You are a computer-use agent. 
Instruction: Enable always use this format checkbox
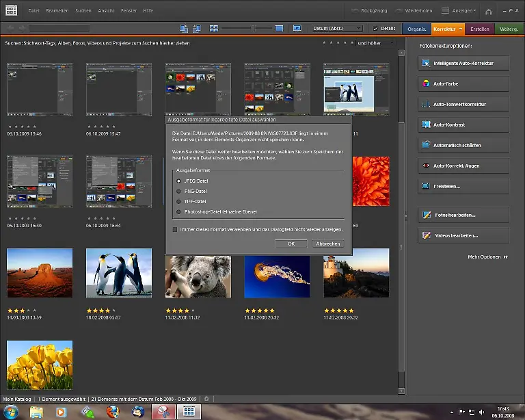pyautogui.click(x=176, y=229)
